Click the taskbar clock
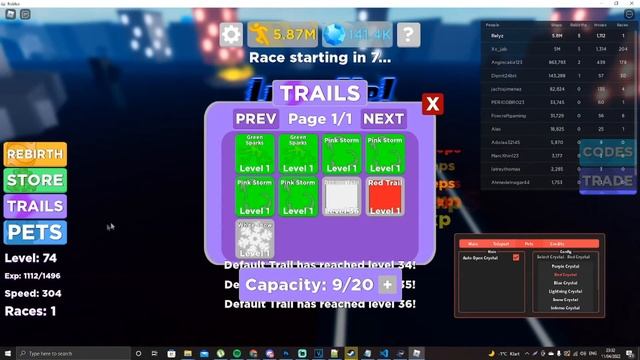 pyautogui.click(x=611, y=353)
